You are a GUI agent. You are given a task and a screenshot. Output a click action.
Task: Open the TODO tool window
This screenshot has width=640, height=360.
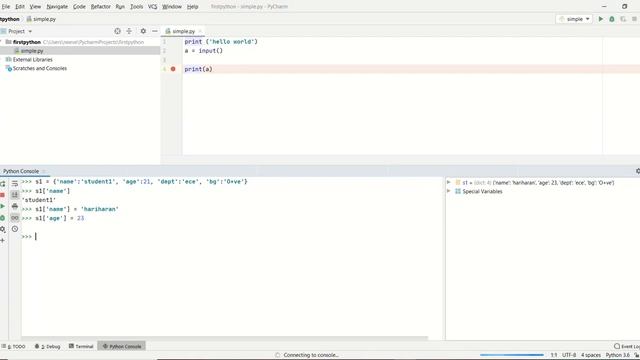tap(13, 346)
